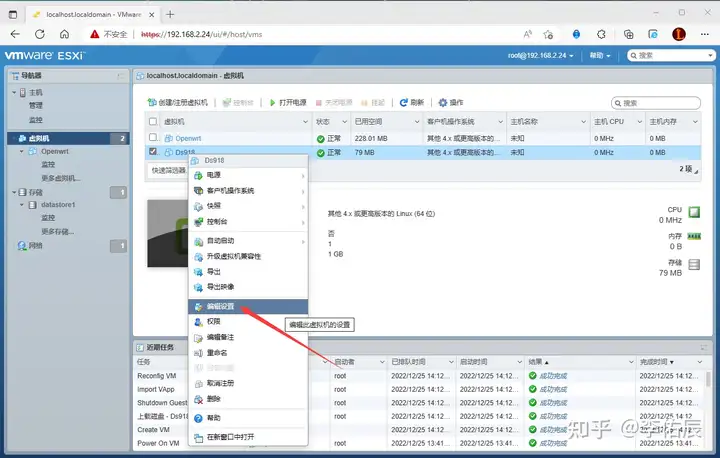
Task: Click browser Back arrow
Action: [15, 34]
